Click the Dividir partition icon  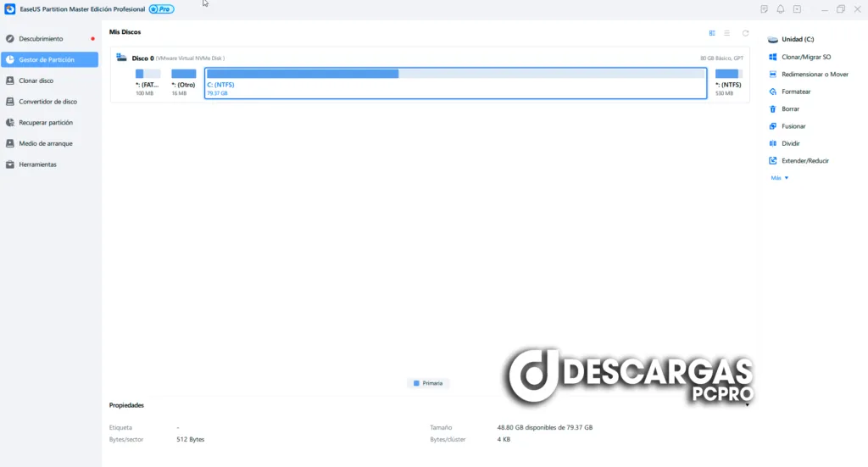(x=772, y=144)
